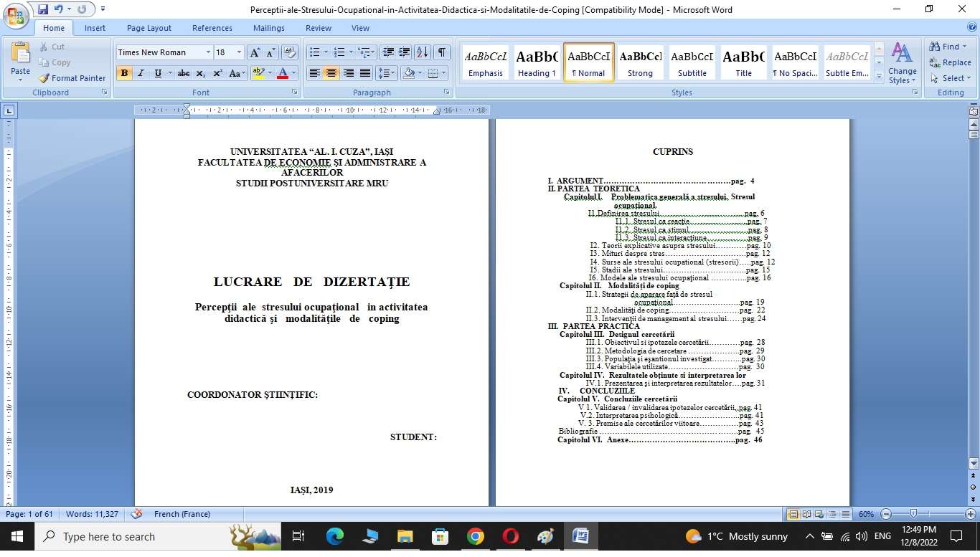Click the Grow Font icon

[255, 52]
